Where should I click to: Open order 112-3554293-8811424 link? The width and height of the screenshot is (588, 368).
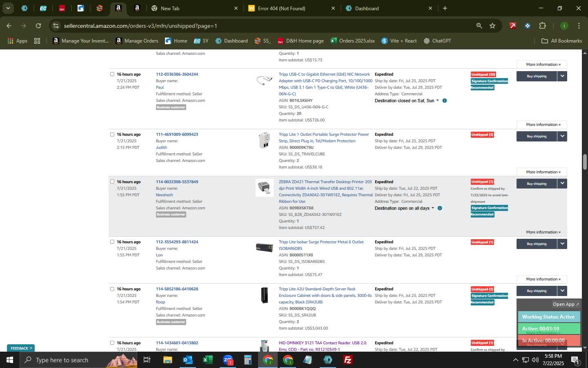pyautogui.click(x=177, y=242)
